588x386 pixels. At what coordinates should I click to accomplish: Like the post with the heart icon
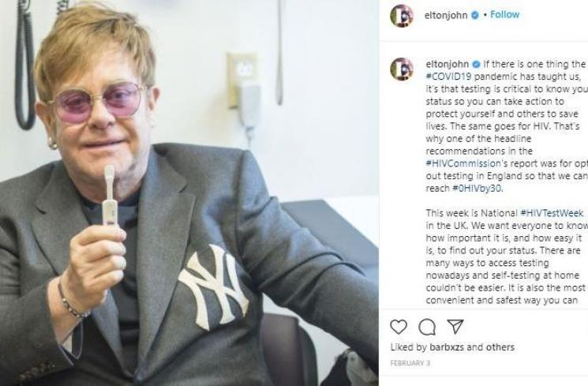pyautogui.click(x=399, y=327)
